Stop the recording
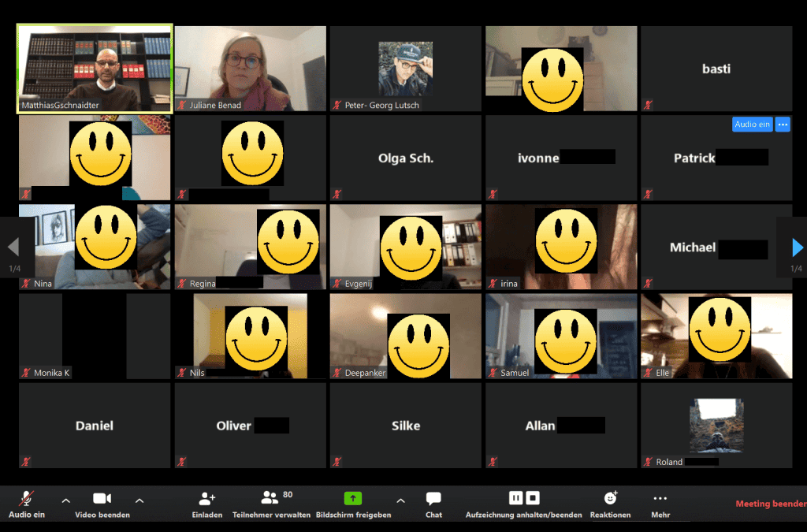The image size is (807, 532). 533,497
